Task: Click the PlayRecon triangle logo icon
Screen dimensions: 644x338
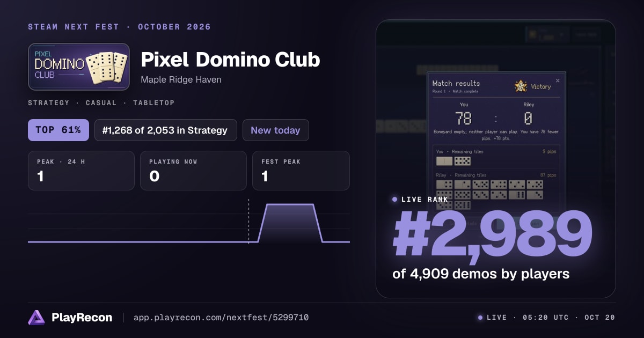Action: pyautogui.click(x=36, y=318)
